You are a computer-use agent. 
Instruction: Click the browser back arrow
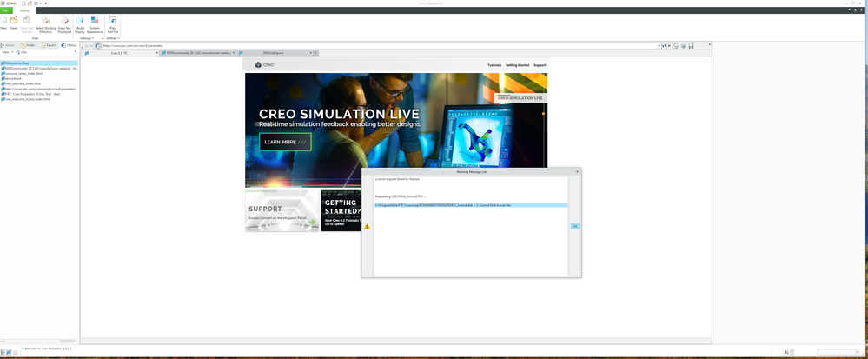point(86,46)
